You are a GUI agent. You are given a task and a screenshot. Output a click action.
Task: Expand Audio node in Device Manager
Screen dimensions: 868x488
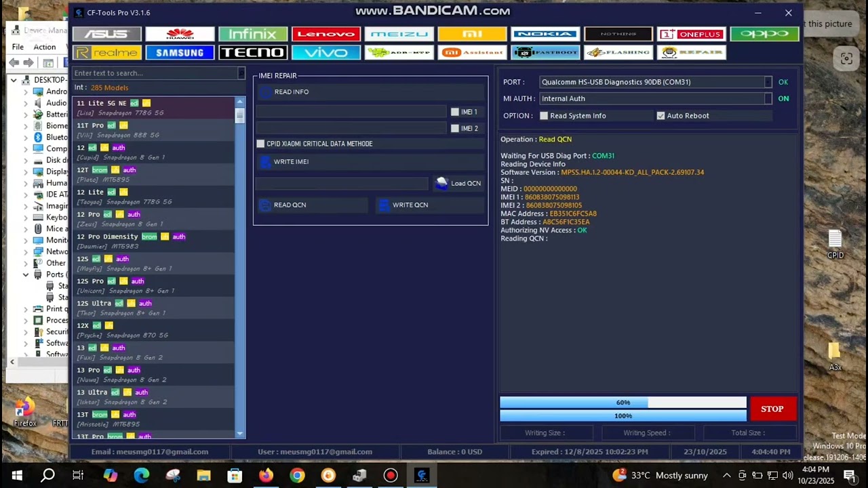coord(26,103)
